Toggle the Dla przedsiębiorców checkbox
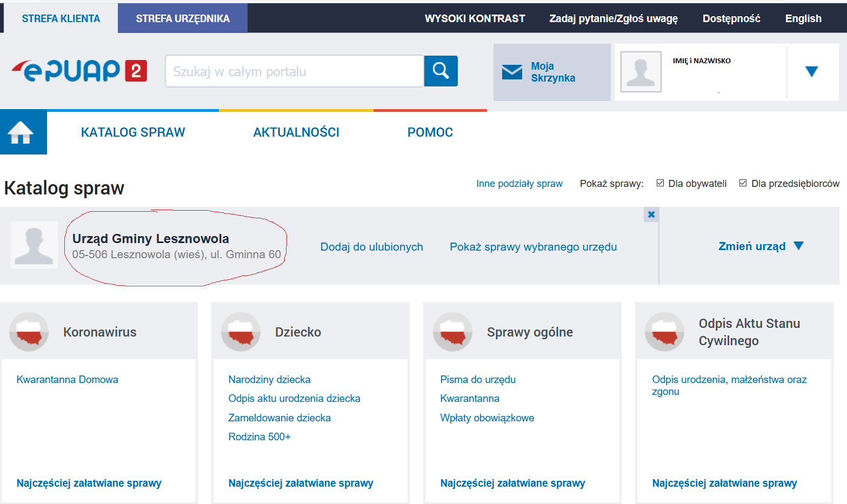 [x=743, y=183]
